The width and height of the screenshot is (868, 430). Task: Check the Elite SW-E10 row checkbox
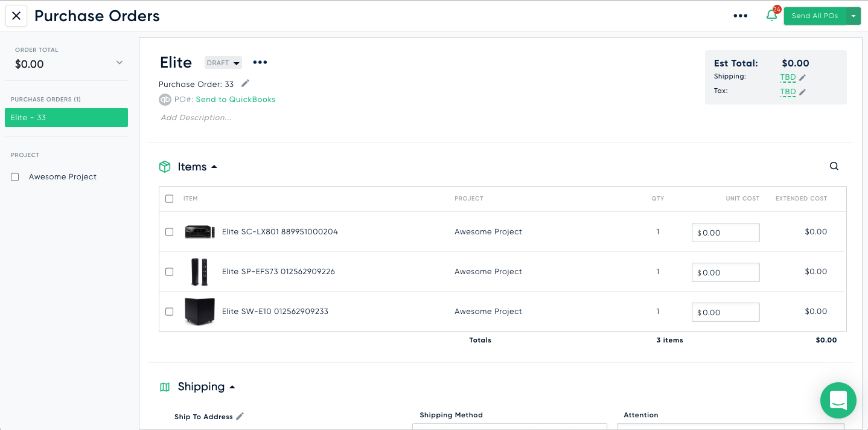[169, 312]
